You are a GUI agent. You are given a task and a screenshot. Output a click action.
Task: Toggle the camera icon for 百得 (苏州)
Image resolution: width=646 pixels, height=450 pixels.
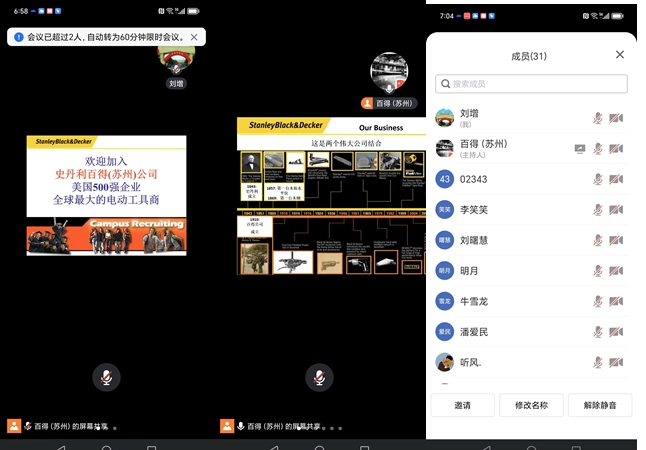pyautogui.click(x=616, y=149)
